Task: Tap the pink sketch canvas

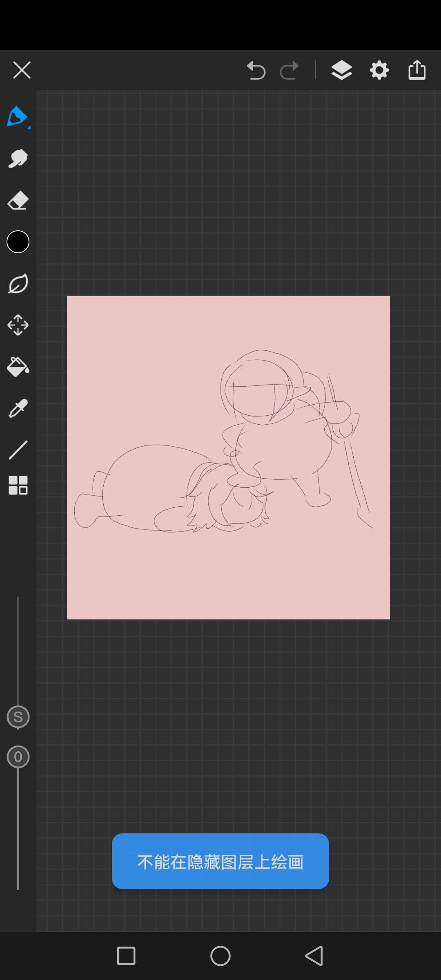Action: click(228, 458)
